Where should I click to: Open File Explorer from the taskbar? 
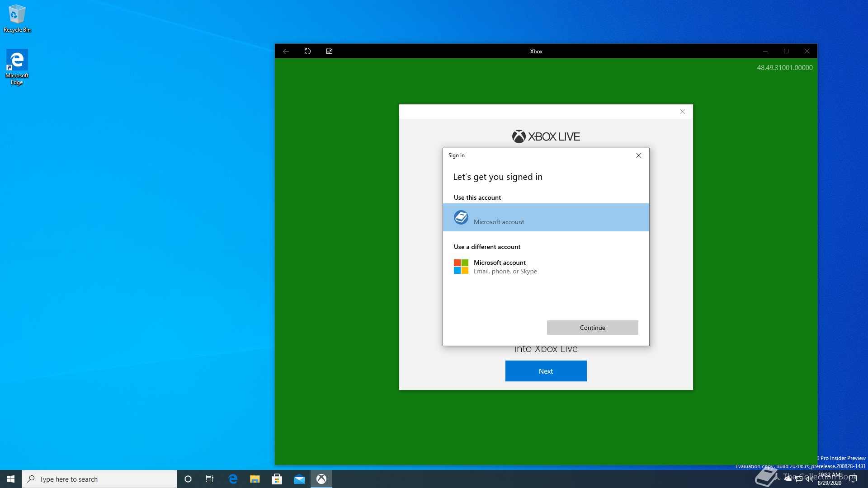point(255,479)
